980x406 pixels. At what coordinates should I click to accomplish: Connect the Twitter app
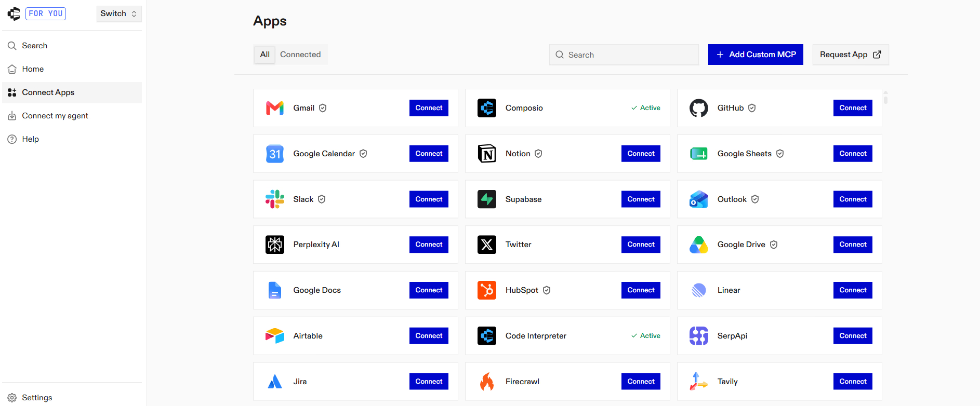click(641, 245)
